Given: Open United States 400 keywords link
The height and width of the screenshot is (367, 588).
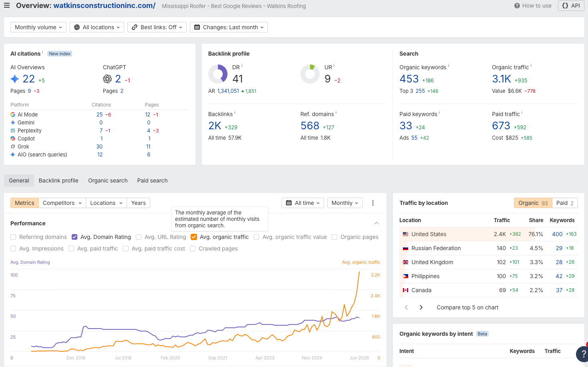Looking at the screenshot, I should [x=557, y=234].
